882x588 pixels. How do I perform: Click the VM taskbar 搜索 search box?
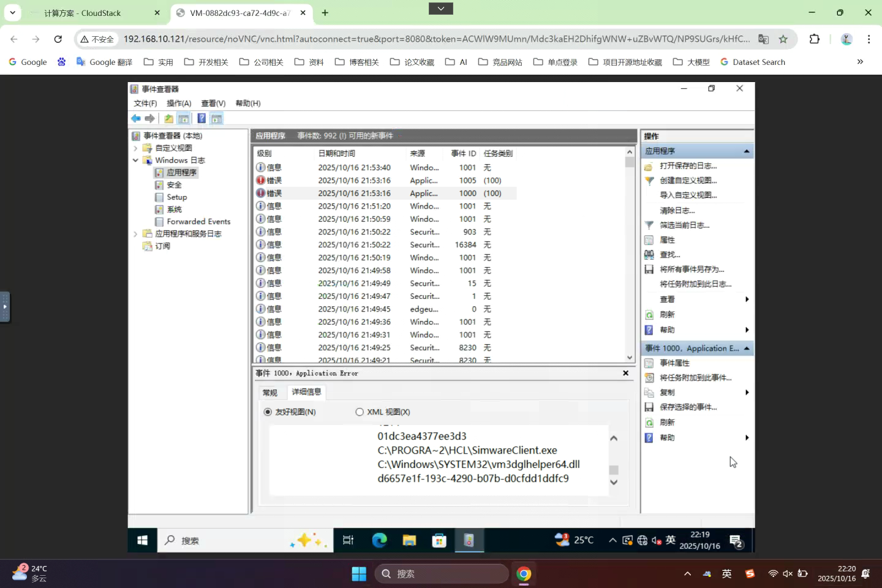tap(246, 540)
